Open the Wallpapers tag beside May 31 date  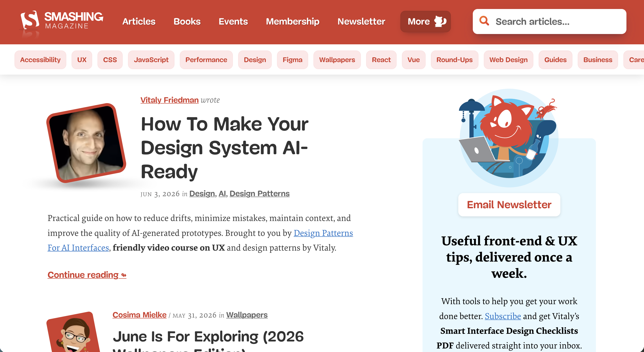pyautogui.click(x=247, y=315)
